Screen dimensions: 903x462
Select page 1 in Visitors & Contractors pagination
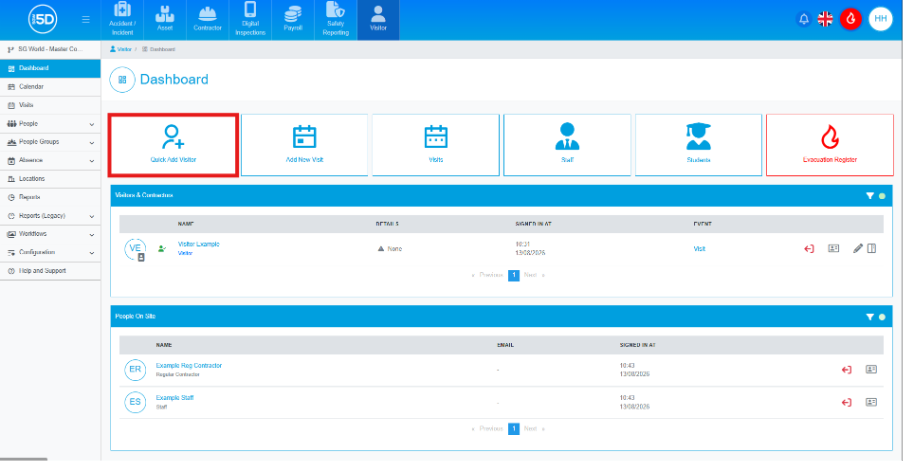point(514,275)
